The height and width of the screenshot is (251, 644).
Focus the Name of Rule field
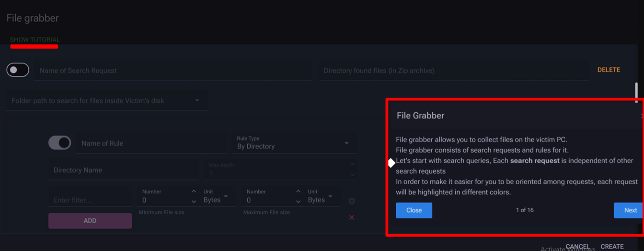[x=151, y=143]
